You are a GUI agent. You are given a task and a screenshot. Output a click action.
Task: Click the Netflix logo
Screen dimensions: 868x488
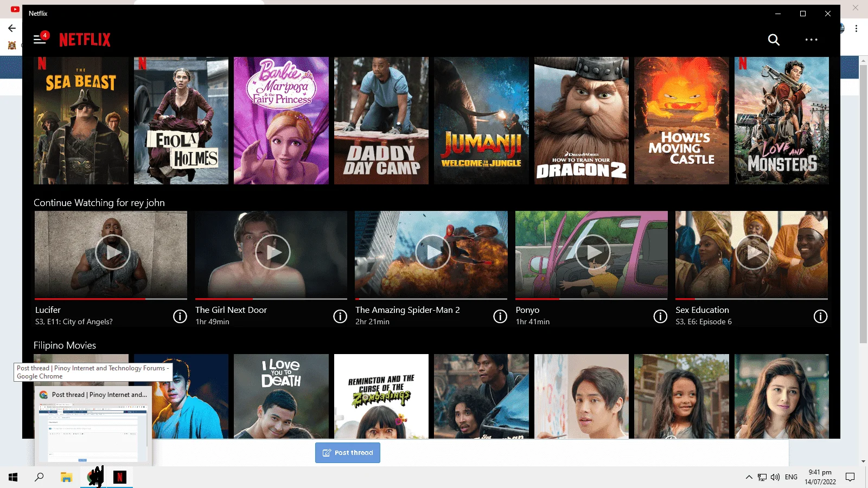(x=85, y=40)
